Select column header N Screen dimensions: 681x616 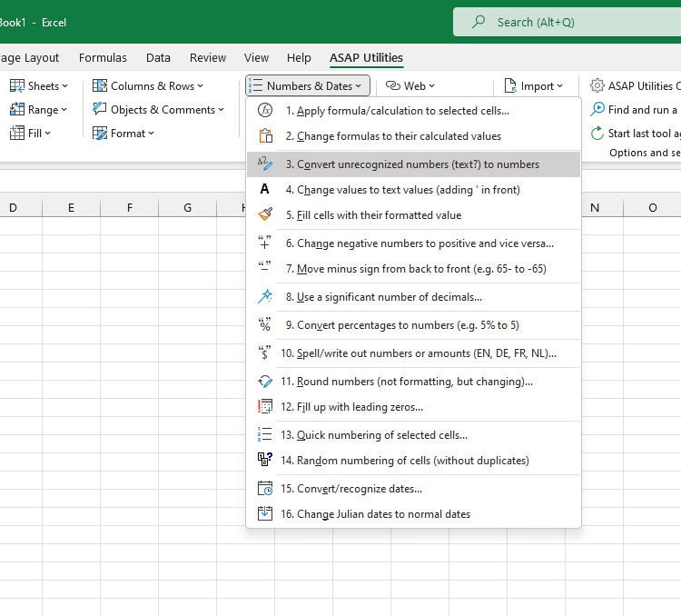595,208
